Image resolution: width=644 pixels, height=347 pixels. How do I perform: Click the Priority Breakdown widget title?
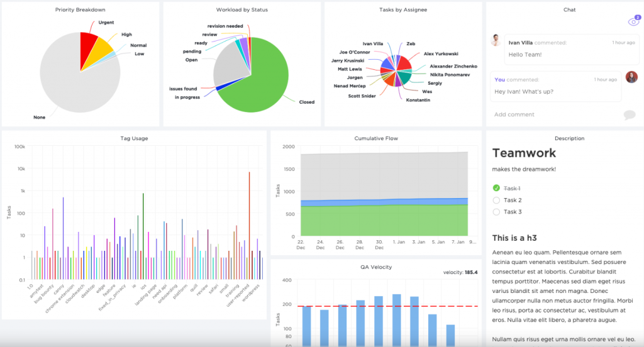click(80, 10)
